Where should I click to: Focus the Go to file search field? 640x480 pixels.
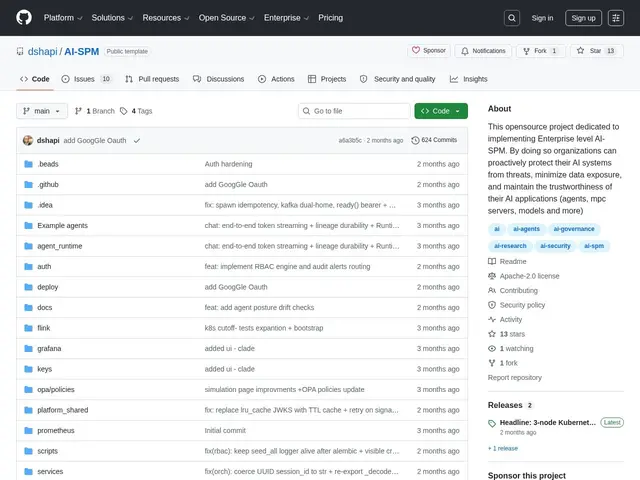(x=354, y=111)
